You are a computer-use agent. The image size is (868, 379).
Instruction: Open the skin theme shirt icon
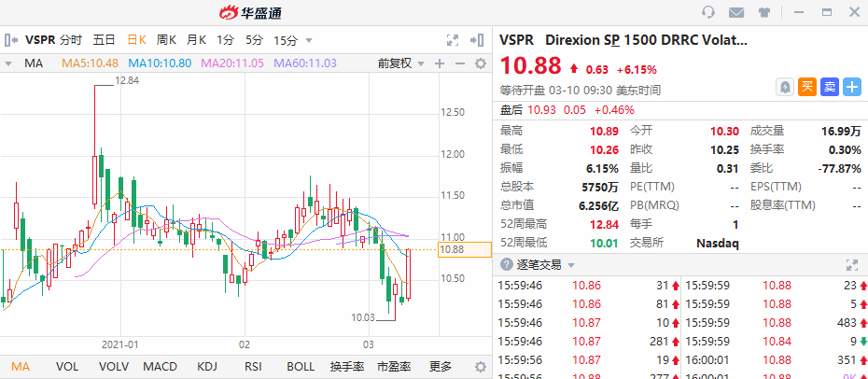[x=763, y=12]
